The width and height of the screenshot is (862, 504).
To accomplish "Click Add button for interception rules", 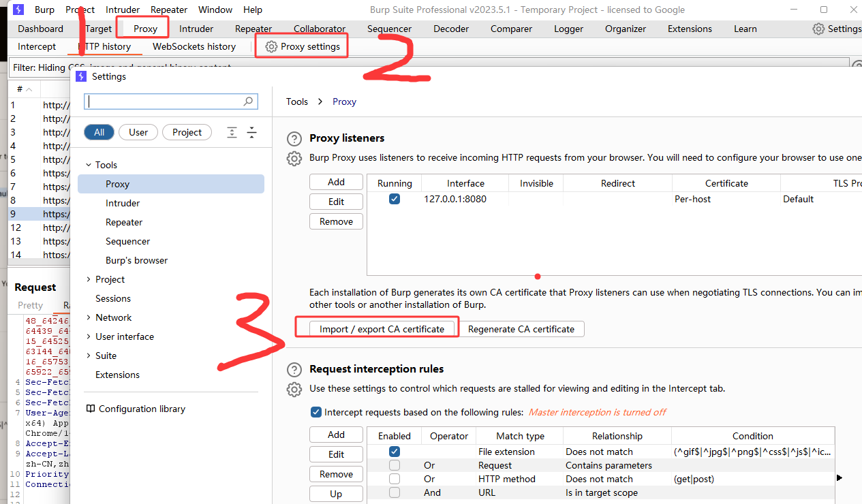I will [336, 435].
